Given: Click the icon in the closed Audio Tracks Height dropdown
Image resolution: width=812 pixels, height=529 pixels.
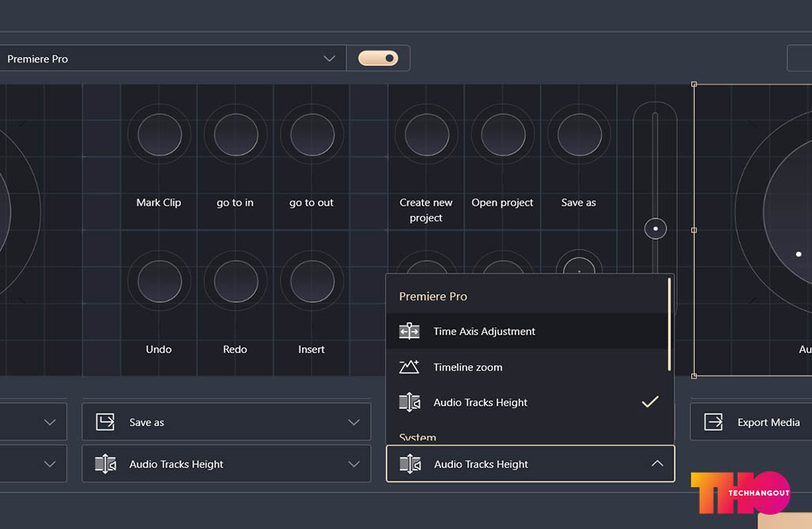Looking at the screenshot, I should coord(105,463).
